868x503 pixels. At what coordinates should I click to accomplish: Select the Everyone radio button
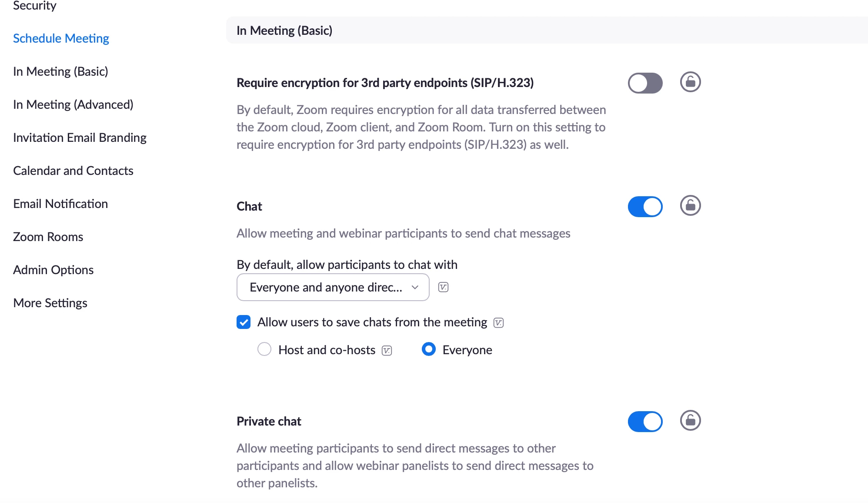428,349
